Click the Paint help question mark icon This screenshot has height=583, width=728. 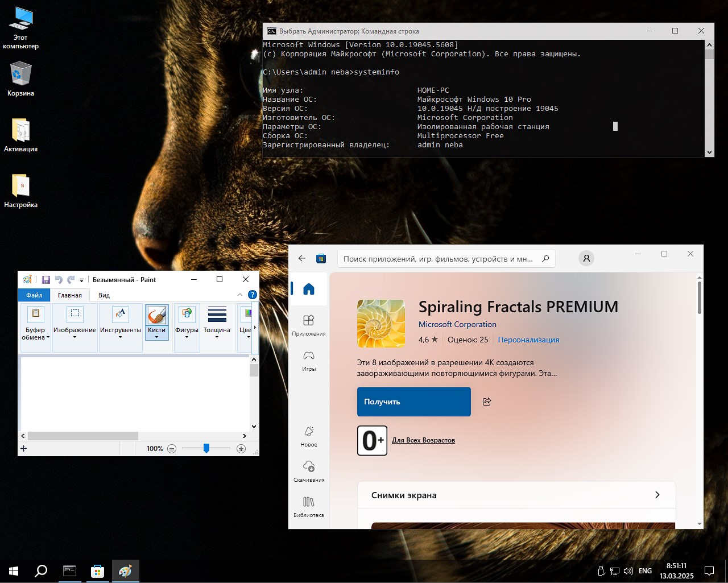(x=253, y=295)
